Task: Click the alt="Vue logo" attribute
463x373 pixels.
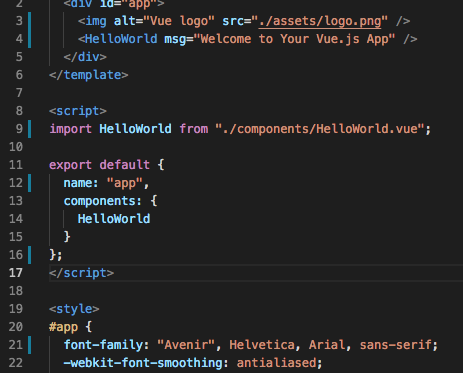Action: click(164, 21)
